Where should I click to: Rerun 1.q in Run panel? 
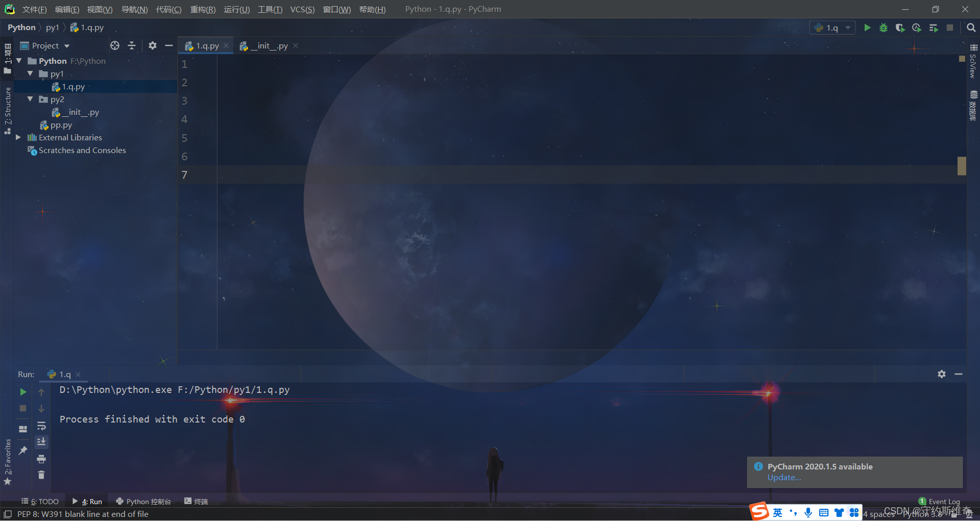click(x=23, y=392)
